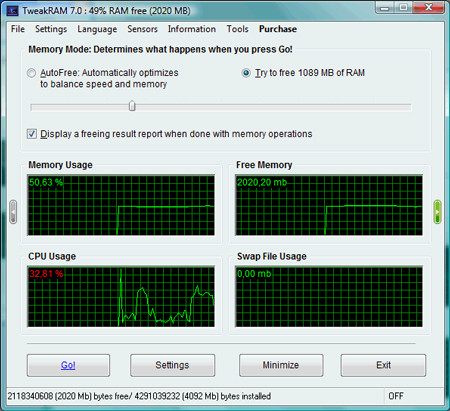The image size is (450, 411).
Task: Select the AutoFree radio button
Action: [31, 73]
